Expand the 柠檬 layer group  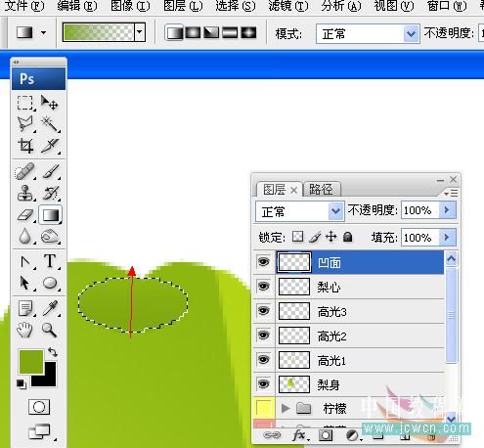click(x=286, y=408)
